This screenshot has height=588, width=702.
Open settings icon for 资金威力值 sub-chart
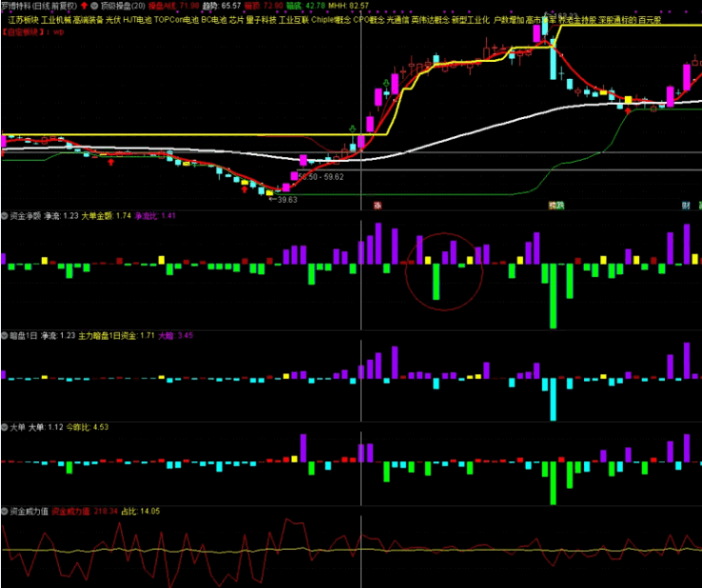coord(5,511)
